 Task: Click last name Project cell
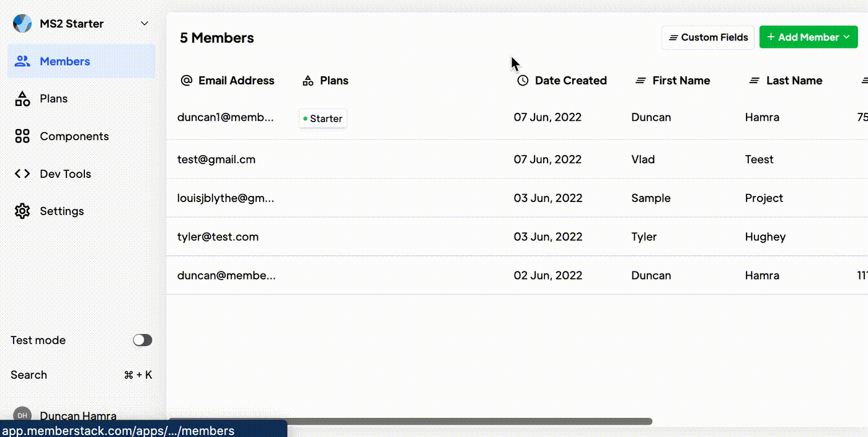pyautogui.click(x=764, y=198)
